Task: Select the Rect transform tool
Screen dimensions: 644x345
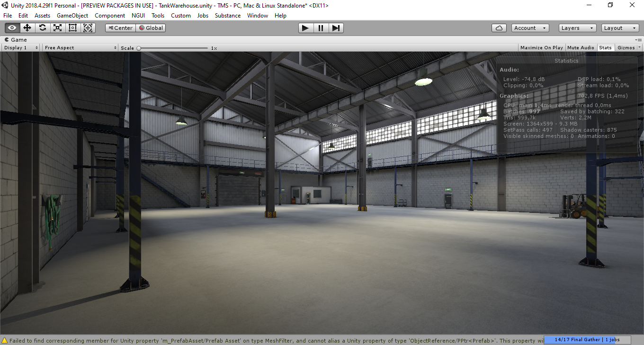Action: [x=72, y=28]
